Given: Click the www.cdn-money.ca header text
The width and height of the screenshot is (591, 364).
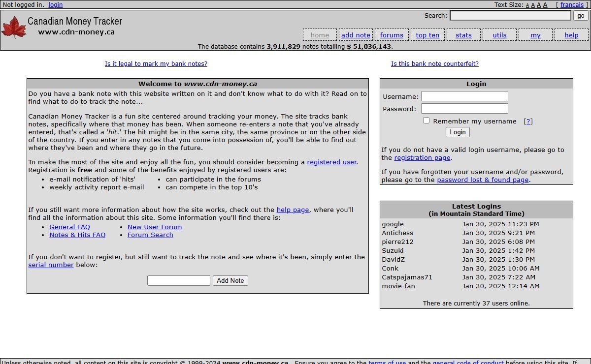Looking at the screenshot, I should (x=76, y=32).
